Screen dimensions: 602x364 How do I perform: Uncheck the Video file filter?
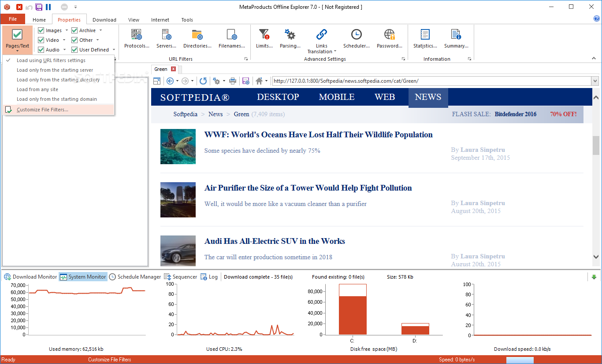41,40
